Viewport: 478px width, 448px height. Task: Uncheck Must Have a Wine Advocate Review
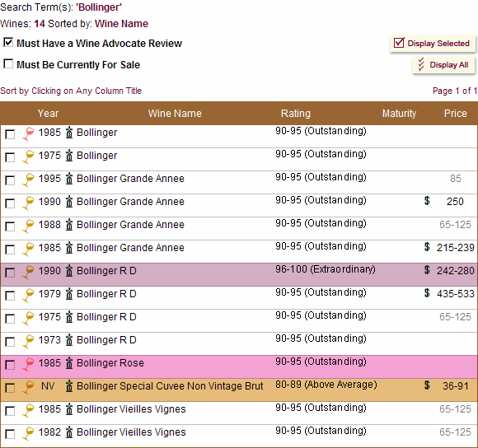(8, 42)
